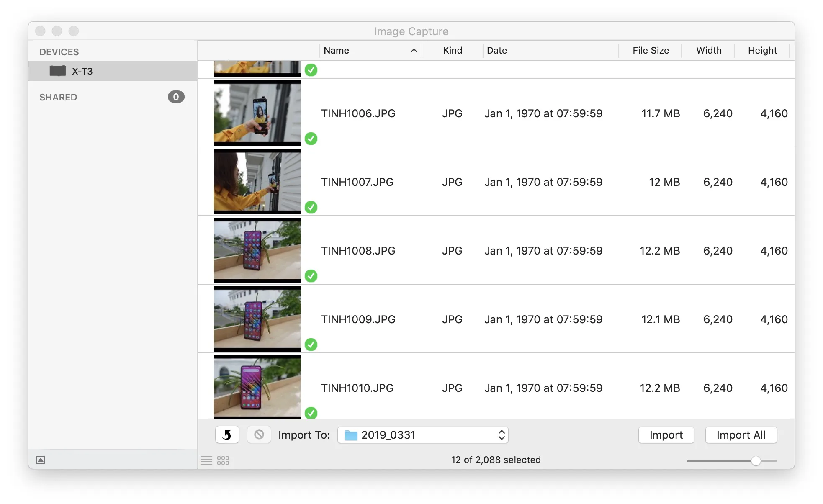This screenshot has height=504, width=823.
Task: Click the 12 of 2,088 selected status text
Action: pyautogui.click(x=496, y=460)
